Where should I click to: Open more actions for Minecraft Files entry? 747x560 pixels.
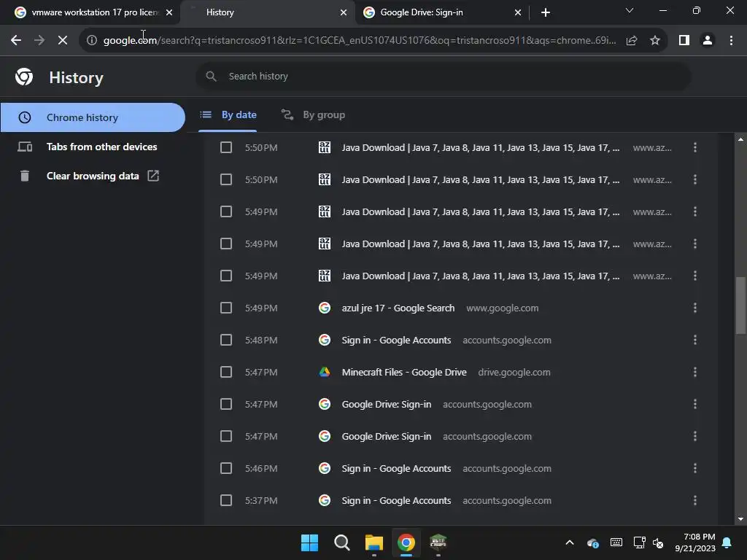click(695, 372)
